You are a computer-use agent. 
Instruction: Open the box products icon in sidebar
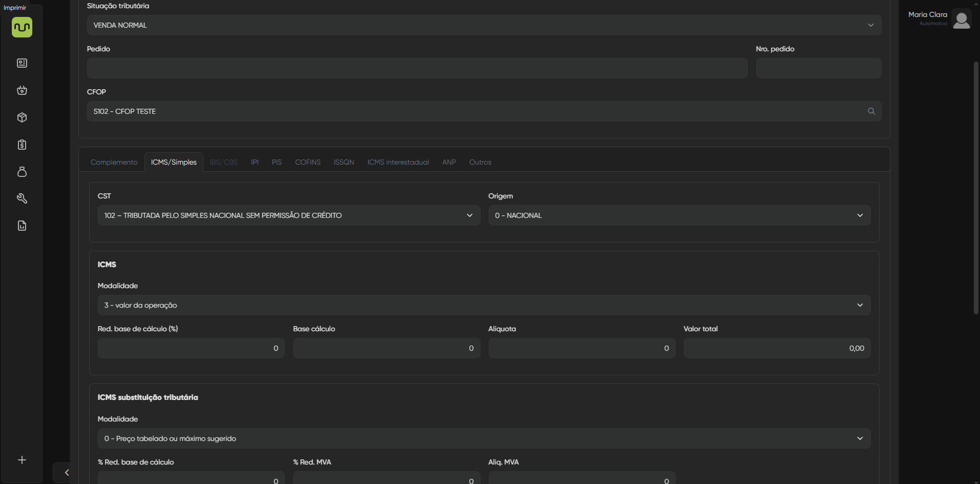[22, 117]
